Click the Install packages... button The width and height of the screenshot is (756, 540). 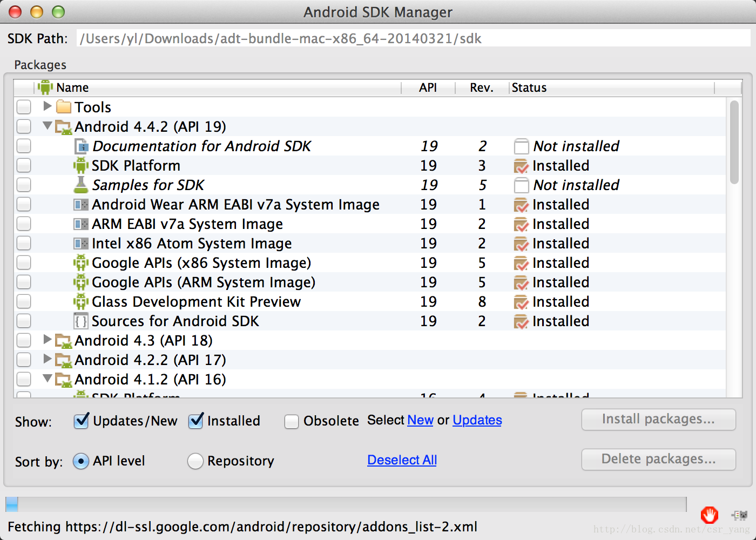click(x=658, y=420)
